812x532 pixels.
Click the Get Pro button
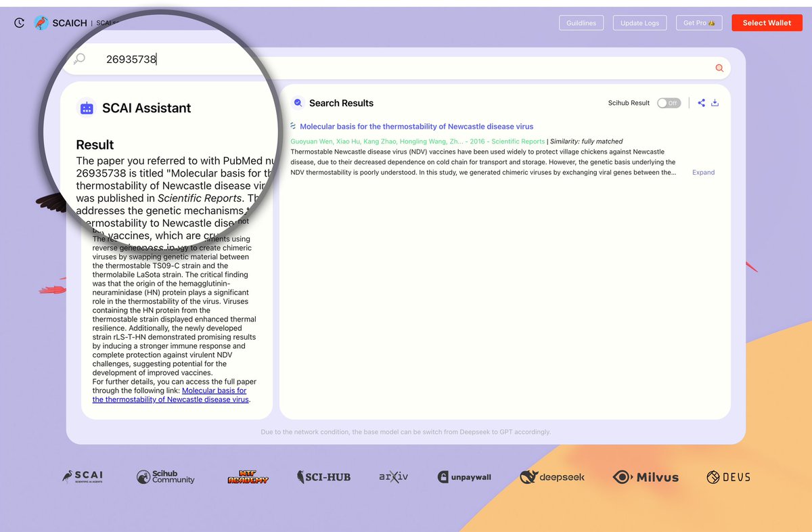[x=699, y=23]
